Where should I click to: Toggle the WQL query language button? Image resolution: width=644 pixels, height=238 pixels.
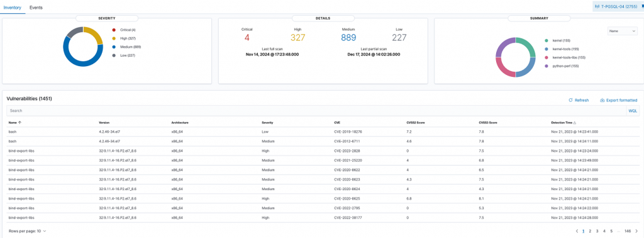[x=633, y=111]
